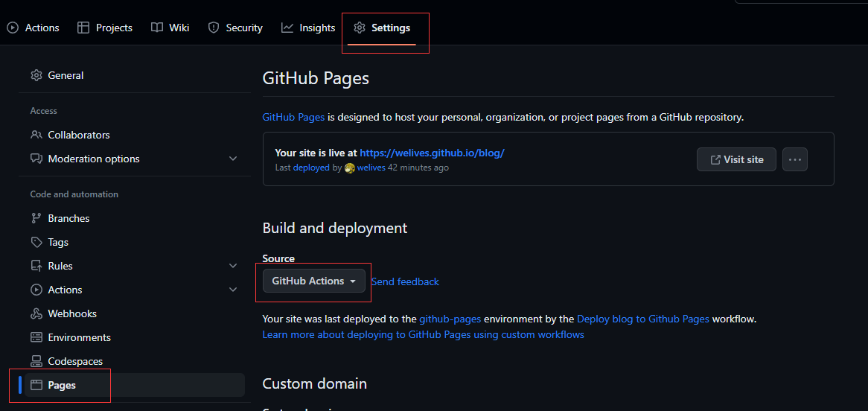Open the three-dot menu beside Visit site
The image size is (868, 411).
[x=795, y=159]
